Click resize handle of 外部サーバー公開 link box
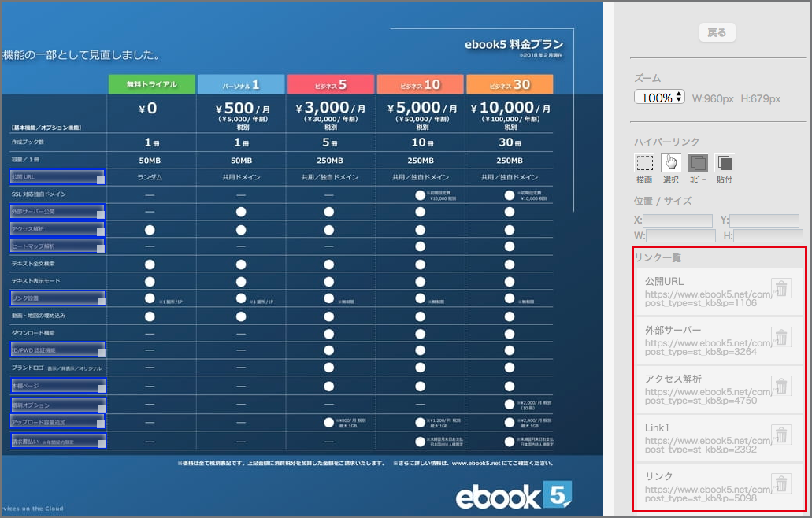The height and width of the screenshot is (518, 812). [x=101, y=215]
